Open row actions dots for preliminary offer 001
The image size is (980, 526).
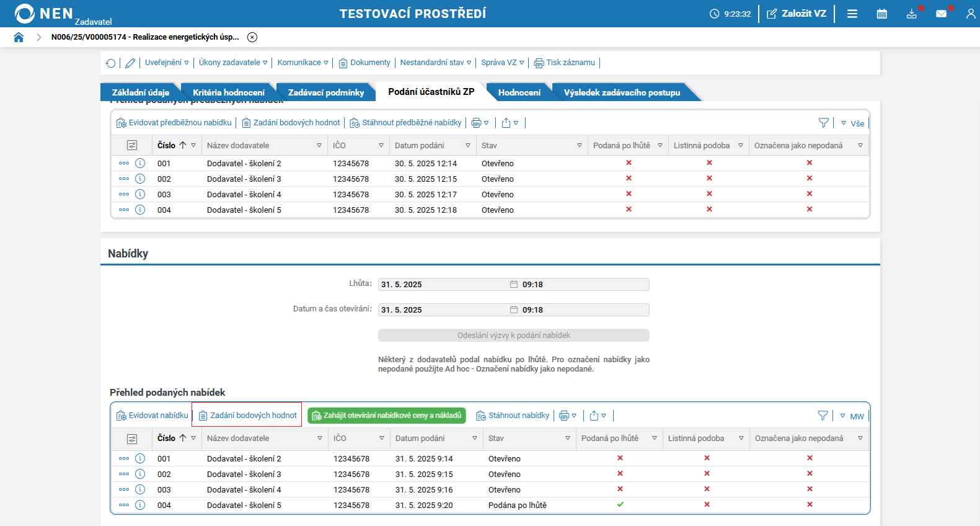point(124,163)
